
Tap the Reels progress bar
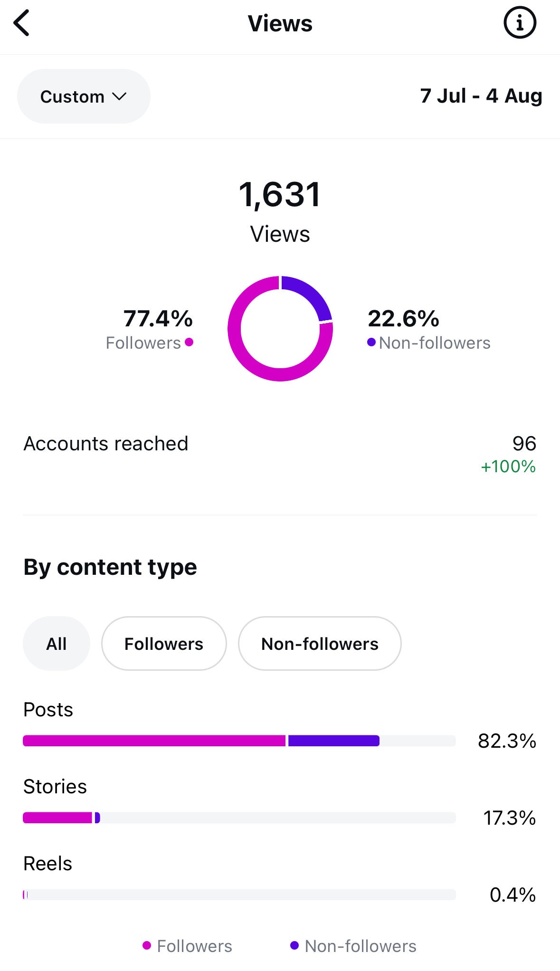click(239, 895)
